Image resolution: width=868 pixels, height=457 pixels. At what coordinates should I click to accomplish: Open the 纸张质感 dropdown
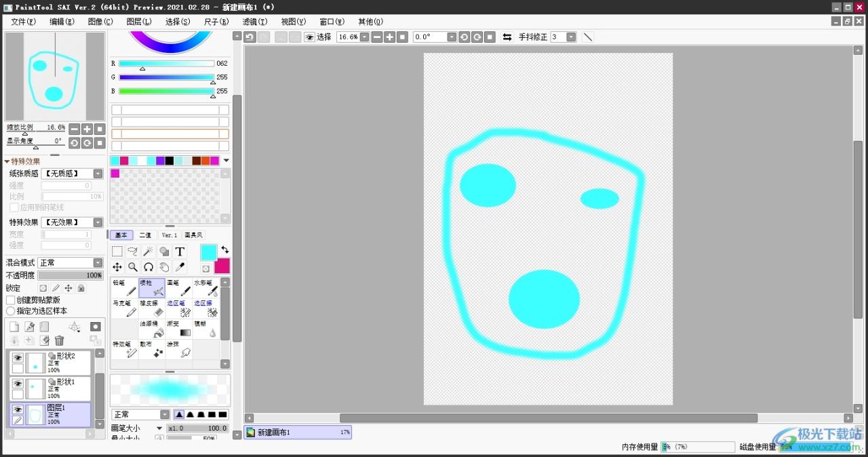(x=72, y=174)
